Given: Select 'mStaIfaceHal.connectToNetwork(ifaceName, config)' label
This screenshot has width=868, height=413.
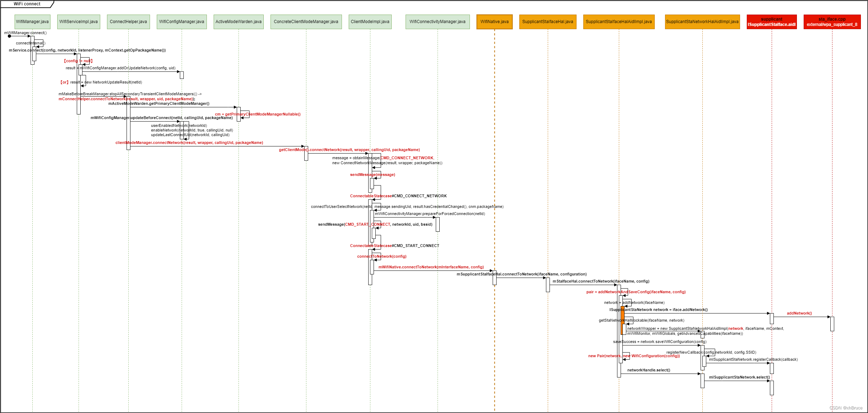Looking at the screenshot, I should coord(601,281).
